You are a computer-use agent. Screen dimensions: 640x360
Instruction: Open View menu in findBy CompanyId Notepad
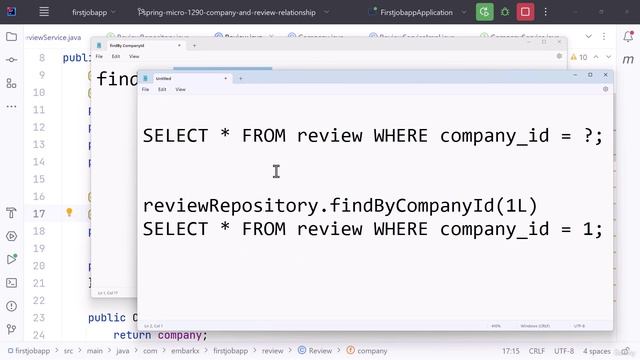[134, 56]
